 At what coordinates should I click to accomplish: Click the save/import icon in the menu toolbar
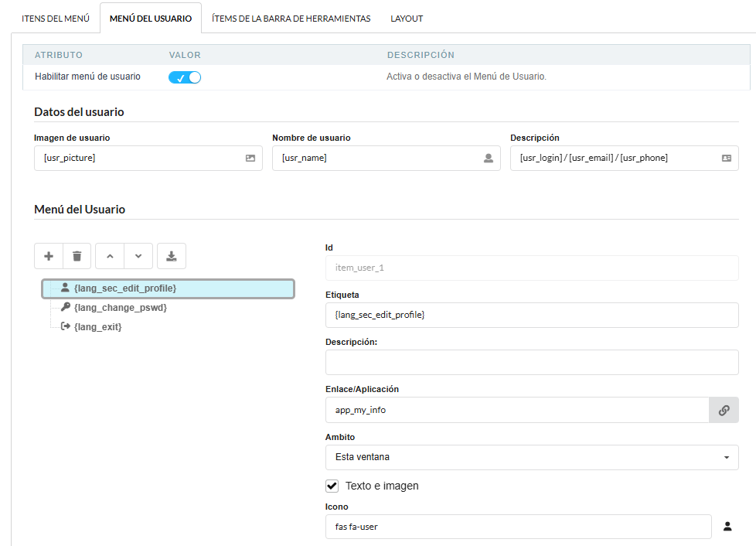click(x=171, y=256)
